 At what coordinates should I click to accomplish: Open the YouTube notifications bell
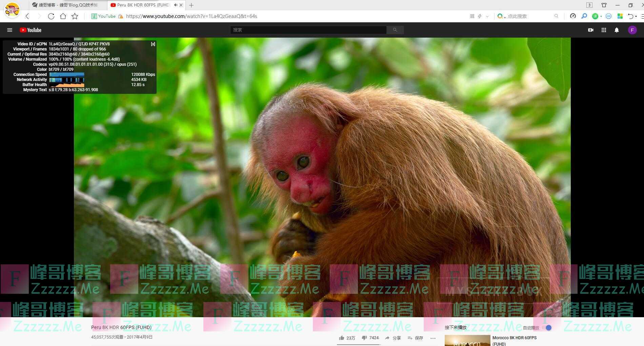click(617, 30)
